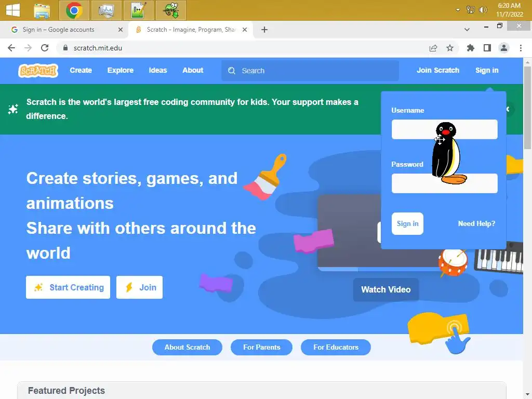The image size is (532, 399).
Task: Click the page vertical scrollbar thumb
Action: 528,108
